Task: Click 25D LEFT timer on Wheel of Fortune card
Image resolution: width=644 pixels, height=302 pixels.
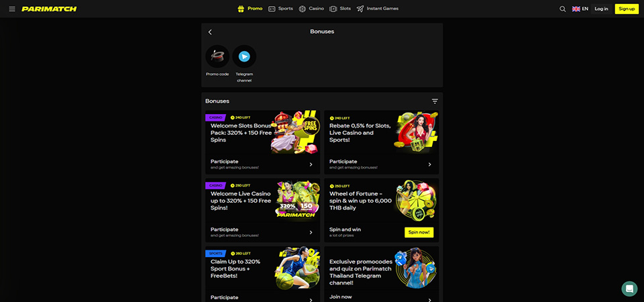Action: pos(339,186)
